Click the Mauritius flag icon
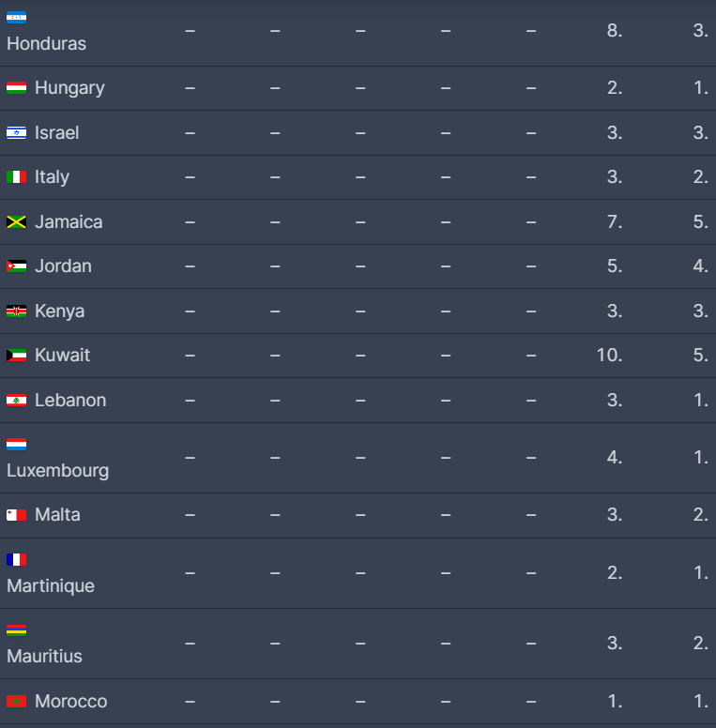716x728 pixels. (16, 630)
